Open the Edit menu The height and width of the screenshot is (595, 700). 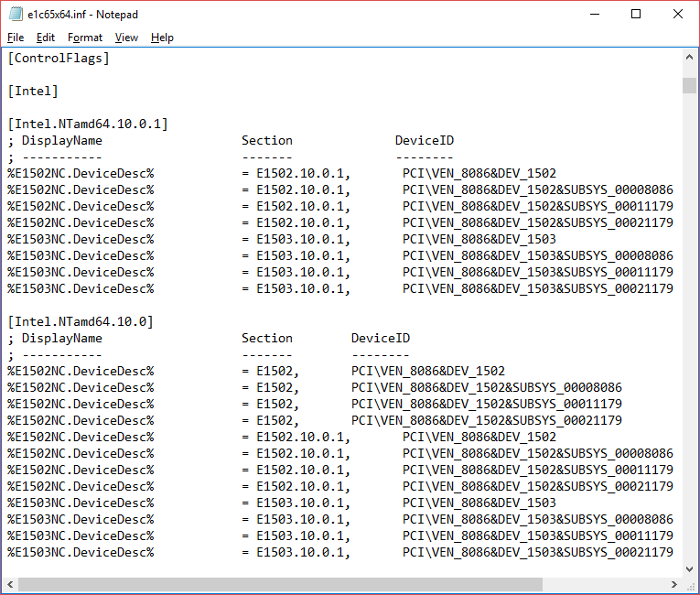click(46, 38)
